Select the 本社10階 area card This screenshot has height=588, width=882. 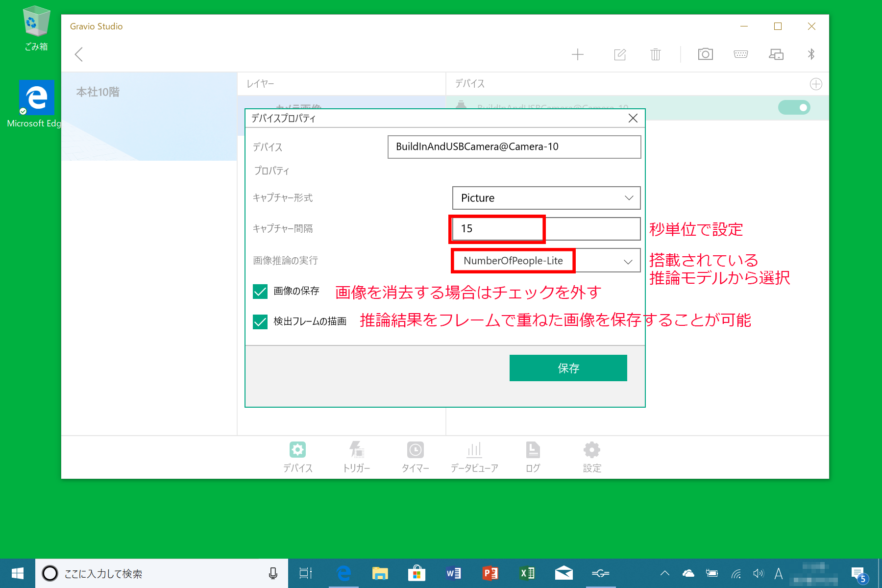pyautogui.click(x=149, y=117)
